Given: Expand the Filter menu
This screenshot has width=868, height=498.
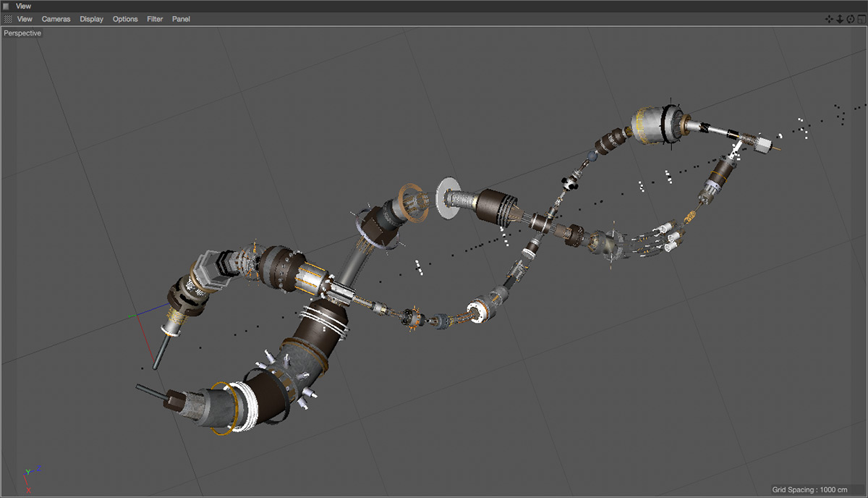Looking at the screenshot, I should click(155, 19).
